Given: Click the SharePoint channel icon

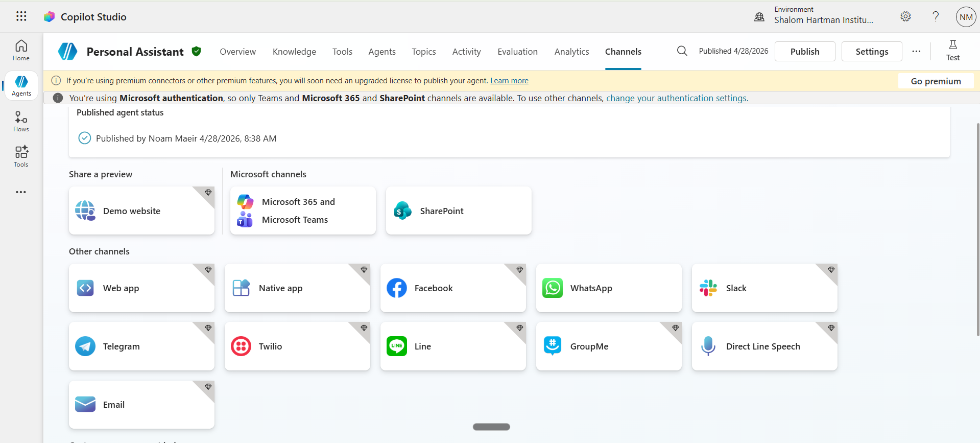Looking at the screenshot, I should pyautogui.click(x=403, y=211).
